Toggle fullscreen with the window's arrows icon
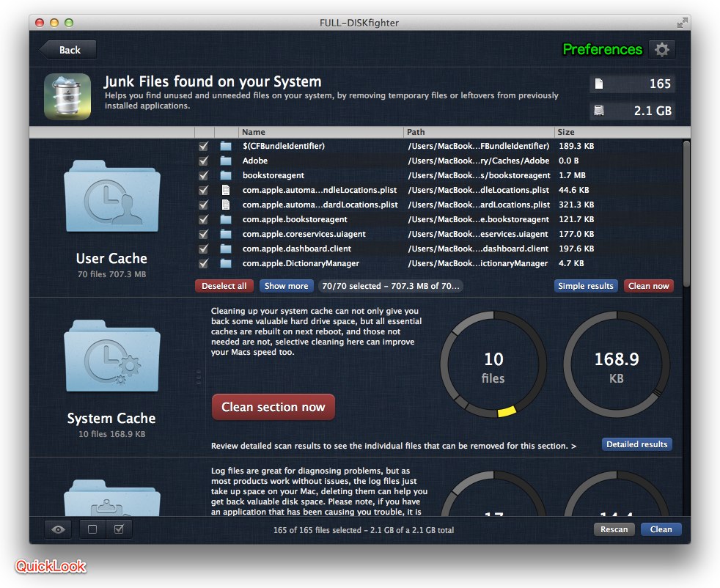Viewport: 720px width, 588px height. 682,23
